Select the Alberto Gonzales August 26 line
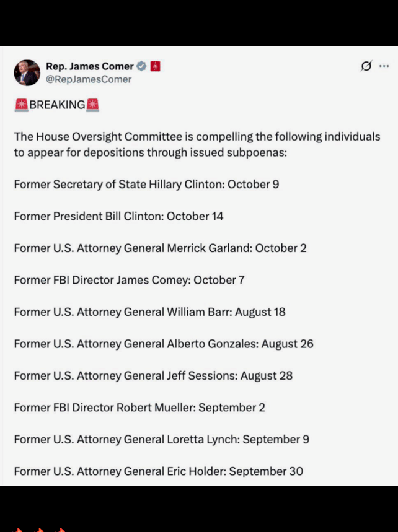Viewport: 398px width, 532px height. (x=163, y=344)
